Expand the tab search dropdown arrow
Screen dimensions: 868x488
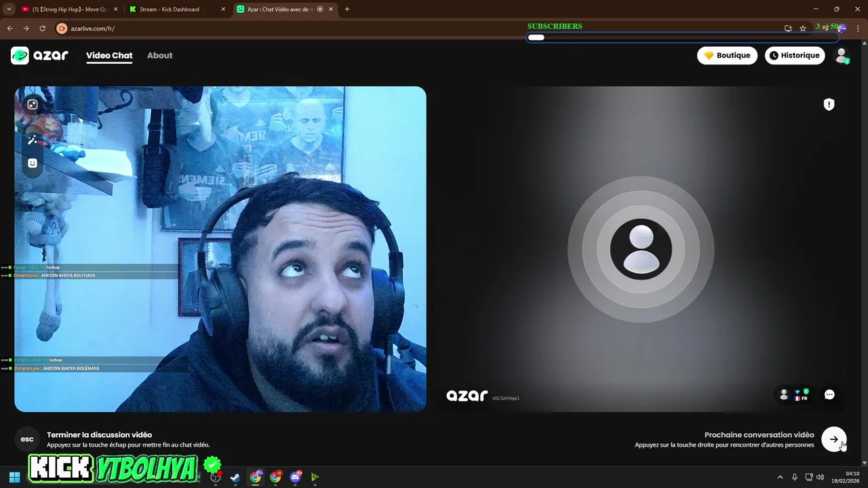pos(9,9)
